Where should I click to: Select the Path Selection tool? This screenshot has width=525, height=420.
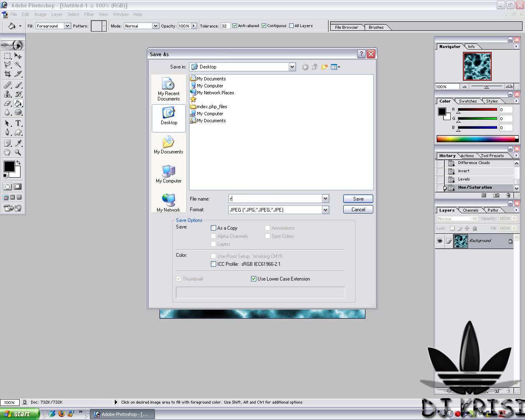[x=7, y=123]
